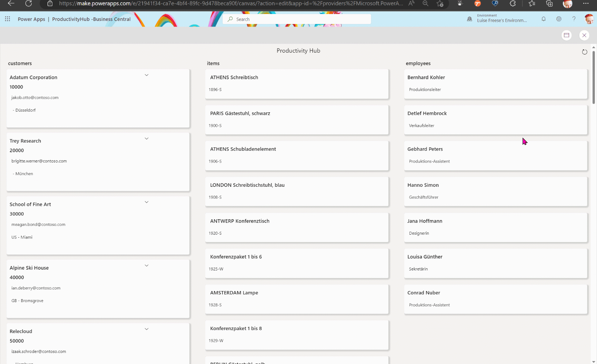Screen dimensions: 597x364
Task: Click the US - Miami location text
Action: point(22,237)
